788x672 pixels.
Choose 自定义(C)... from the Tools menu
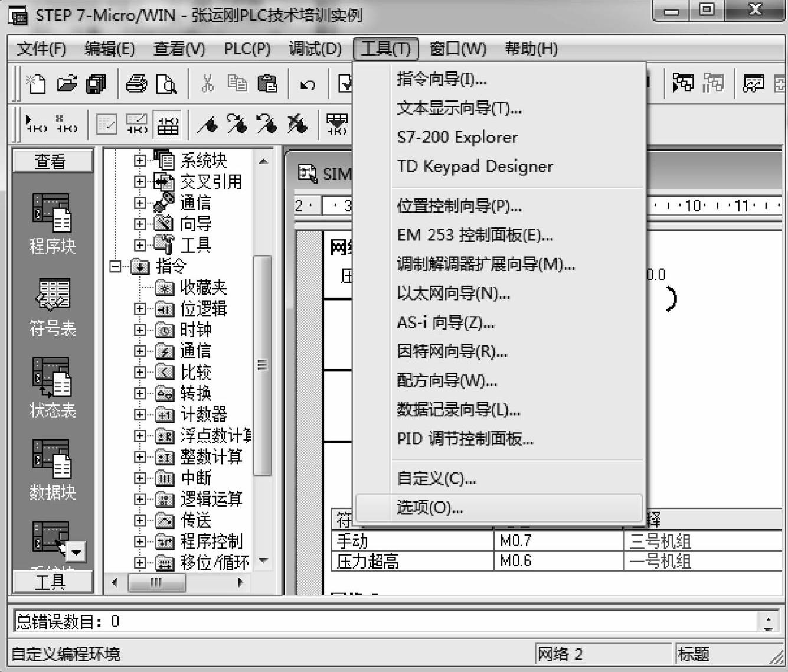(499, 478)
